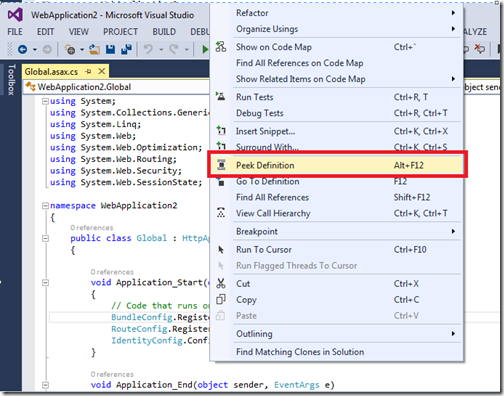The image size is (504, 396).
Task: Open the FILE menu
Action: pyautogui.click(x=15, y=32)
